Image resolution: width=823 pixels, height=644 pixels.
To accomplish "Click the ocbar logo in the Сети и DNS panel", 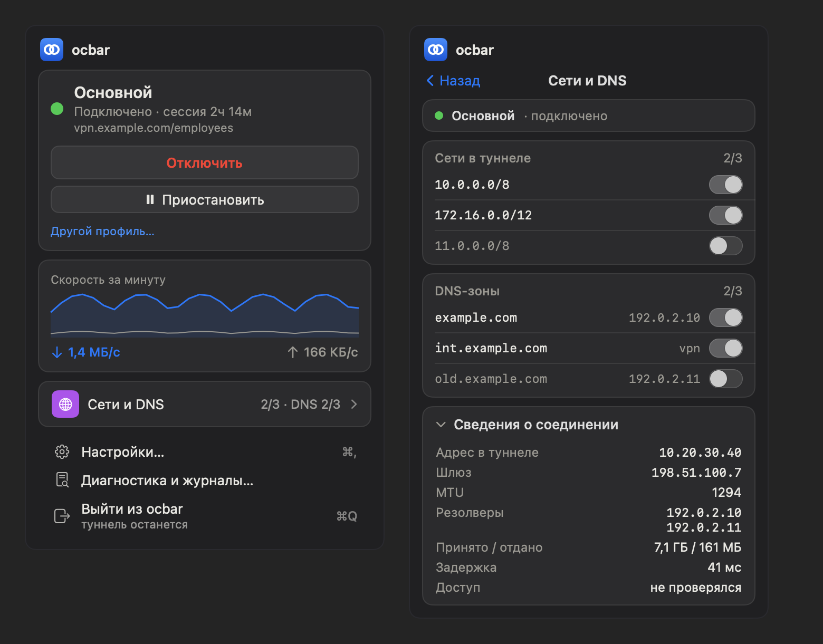I will pyautogui.click(x=436, y=50).
